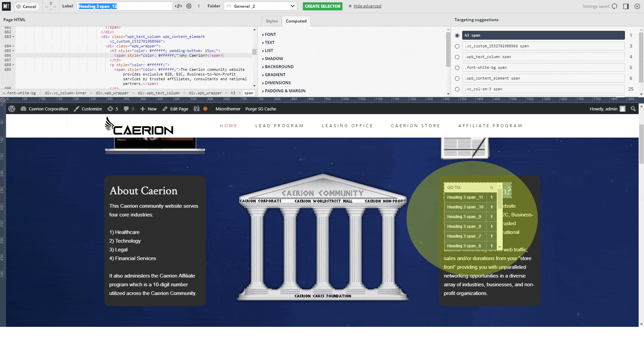Click the CREATE SELECTOR button
The image size is (644, 349).
[x=322, y=6]
